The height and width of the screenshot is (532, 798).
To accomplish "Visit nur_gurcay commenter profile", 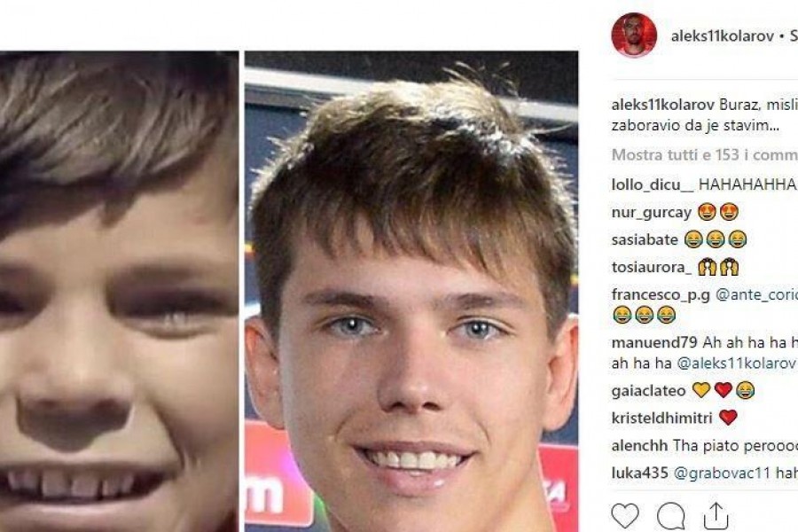I will [x=652, y=212].
